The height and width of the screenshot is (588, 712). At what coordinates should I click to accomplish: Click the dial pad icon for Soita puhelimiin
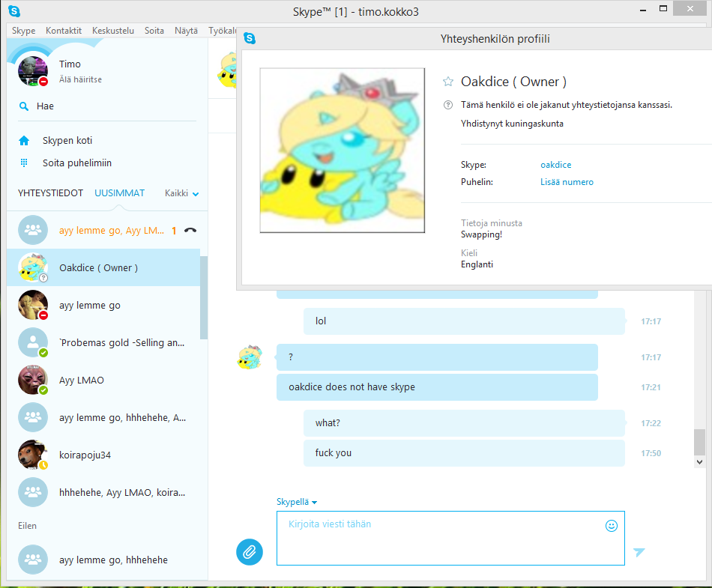24,163
